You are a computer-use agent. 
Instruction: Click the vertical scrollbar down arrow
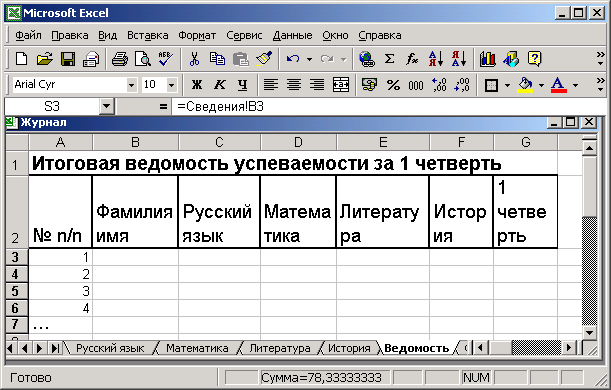click(x=589, y=332)
